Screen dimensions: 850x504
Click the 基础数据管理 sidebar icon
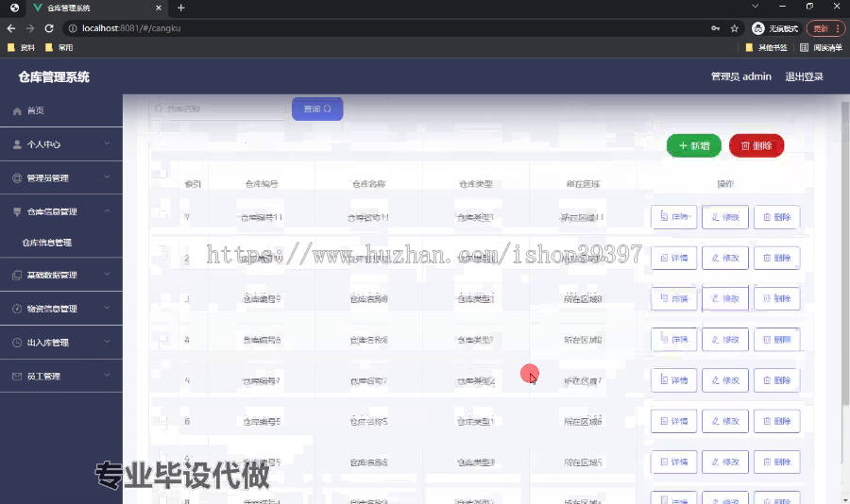[17, 275]
